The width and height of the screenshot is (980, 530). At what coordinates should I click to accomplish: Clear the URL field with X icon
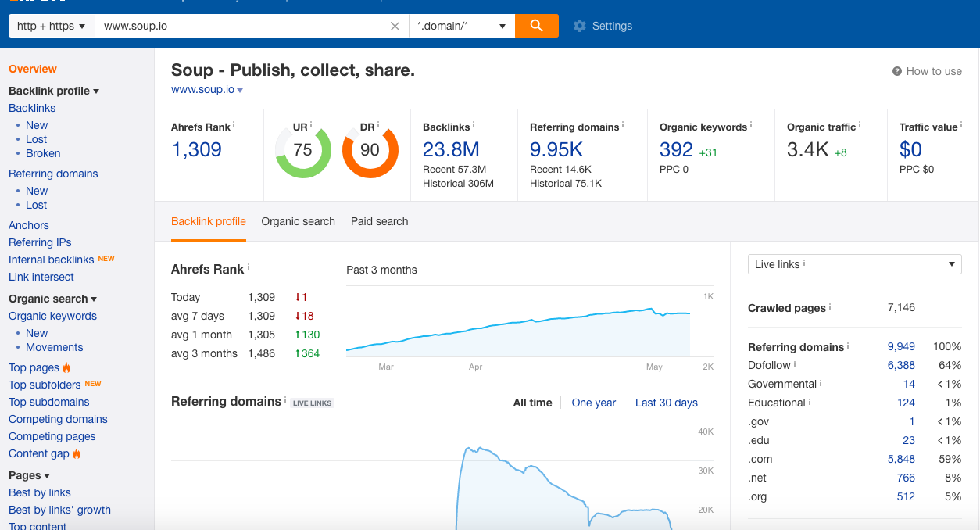[x=395, y=26]
